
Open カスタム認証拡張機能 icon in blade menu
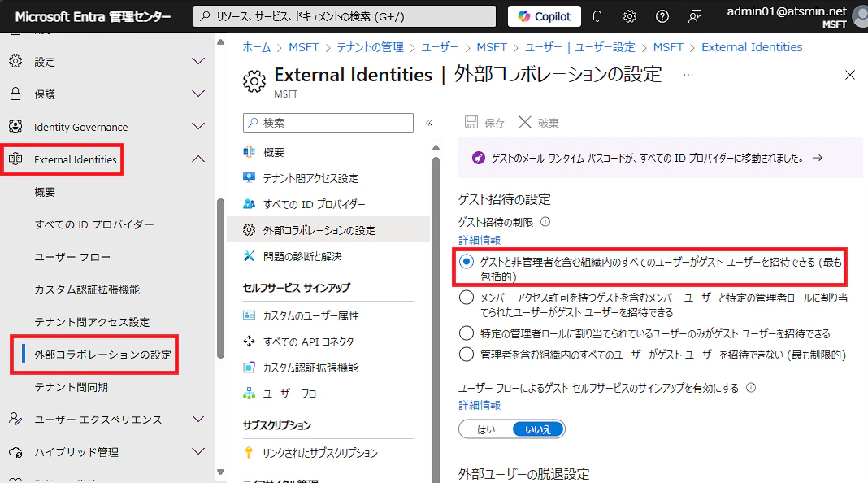[250, 368]
